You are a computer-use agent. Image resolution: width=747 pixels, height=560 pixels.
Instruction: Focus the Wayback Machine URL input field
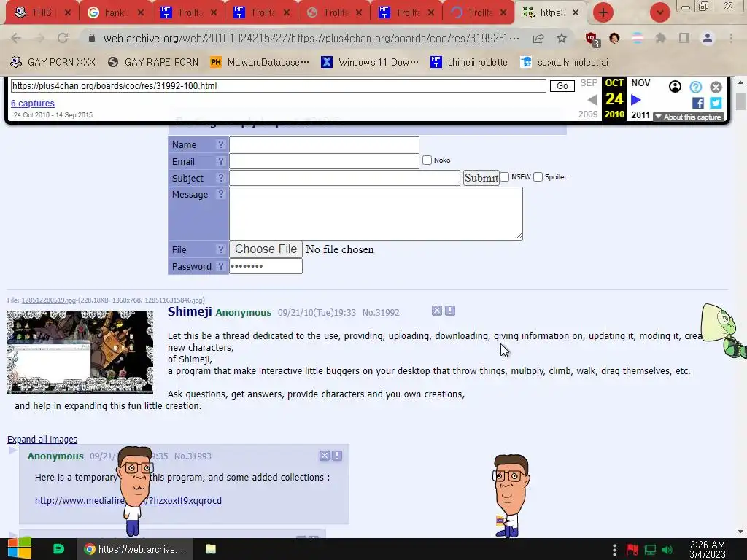tap(278, 86)
